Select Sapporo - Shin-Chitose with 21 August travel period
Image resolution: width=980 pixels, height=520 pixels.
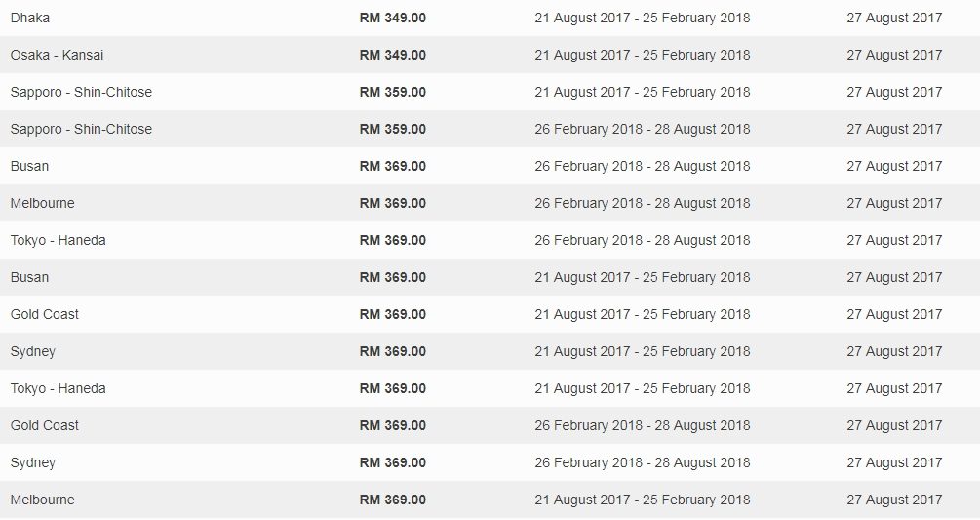490,92
